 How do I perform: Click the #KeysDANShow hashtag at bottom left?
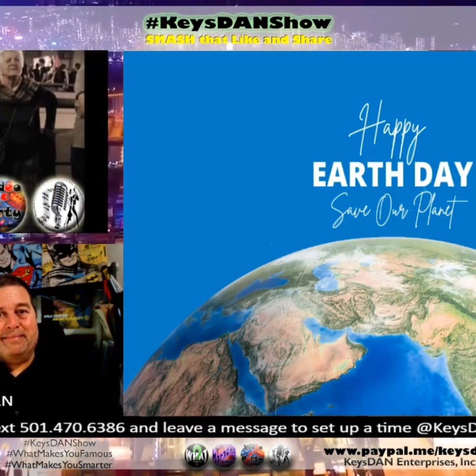60,443
